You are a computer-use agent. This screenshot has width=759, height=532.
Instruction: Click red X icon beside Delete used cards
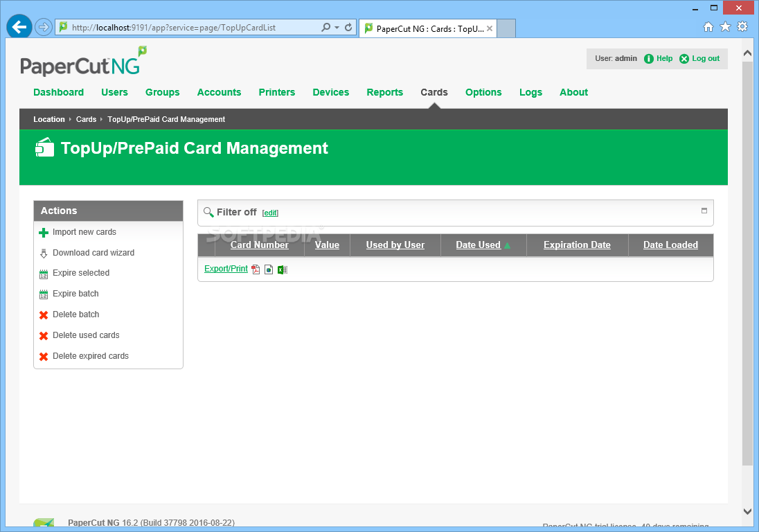[44, 336]
